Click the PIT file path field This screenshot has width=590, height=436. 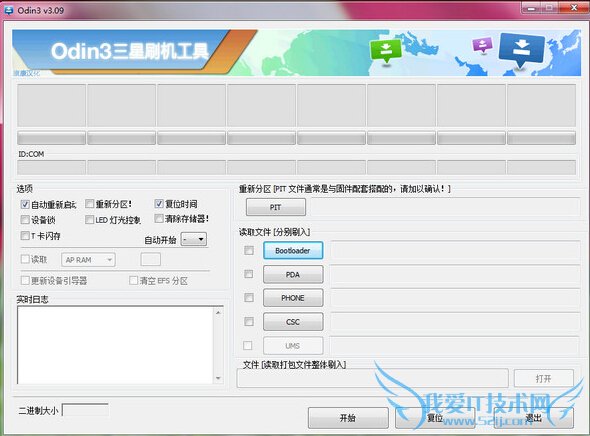(445, 207)
